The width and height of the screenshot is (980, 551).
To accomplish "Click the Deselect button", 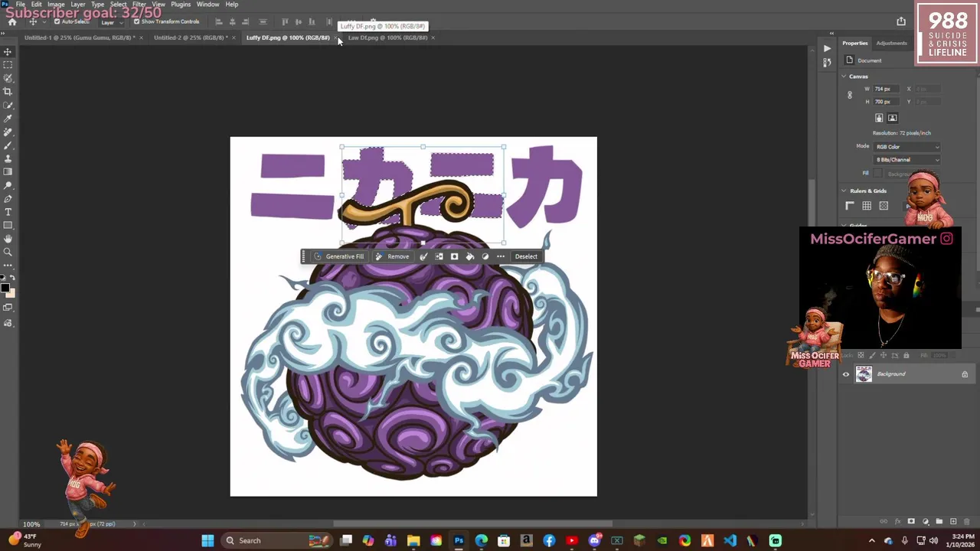I will coord(526,256).
